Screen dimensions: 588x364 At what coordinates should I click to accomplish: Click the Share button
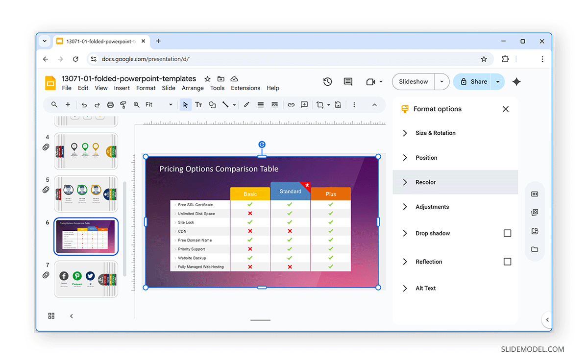(476, 81)
